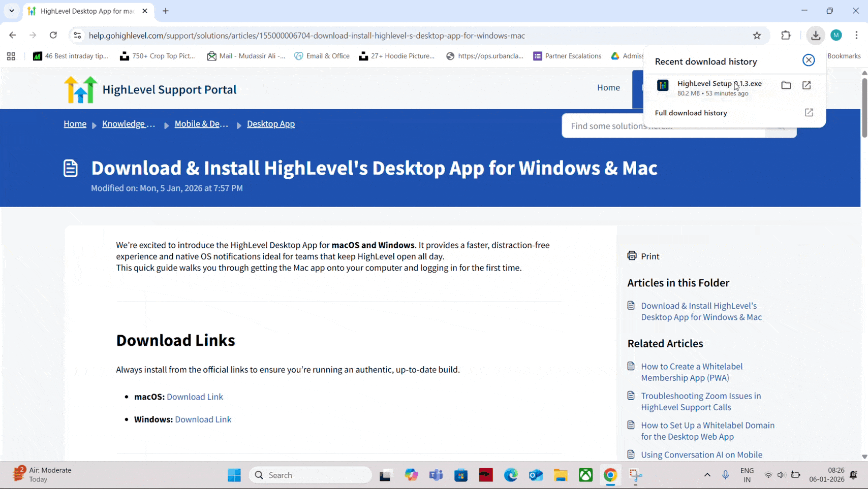
Task: Open Task View on taskbar
Action: (385, 475)
